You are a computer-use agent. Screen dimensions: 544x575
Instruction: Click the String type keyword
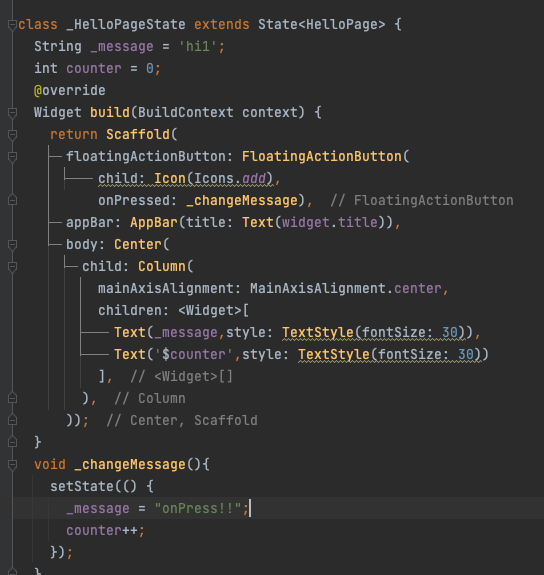pyautogui.click(x=58, y=47)
